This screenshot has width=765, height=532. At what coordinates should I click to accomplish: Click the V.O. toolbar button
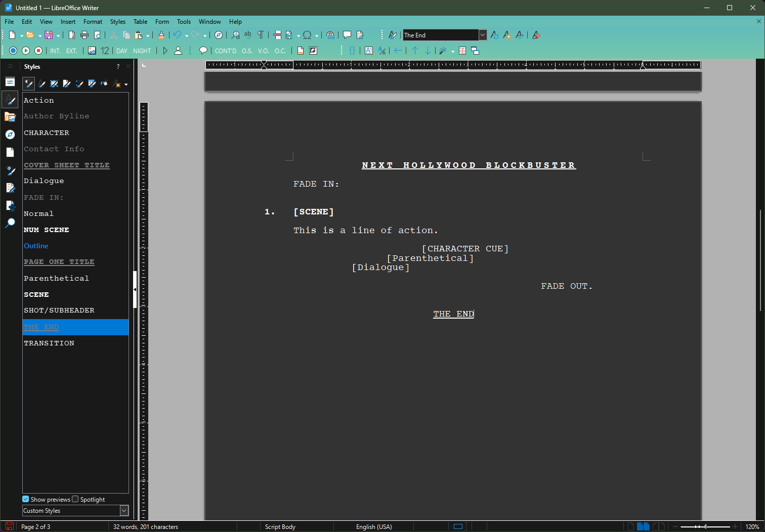click(x=264, y=51)
